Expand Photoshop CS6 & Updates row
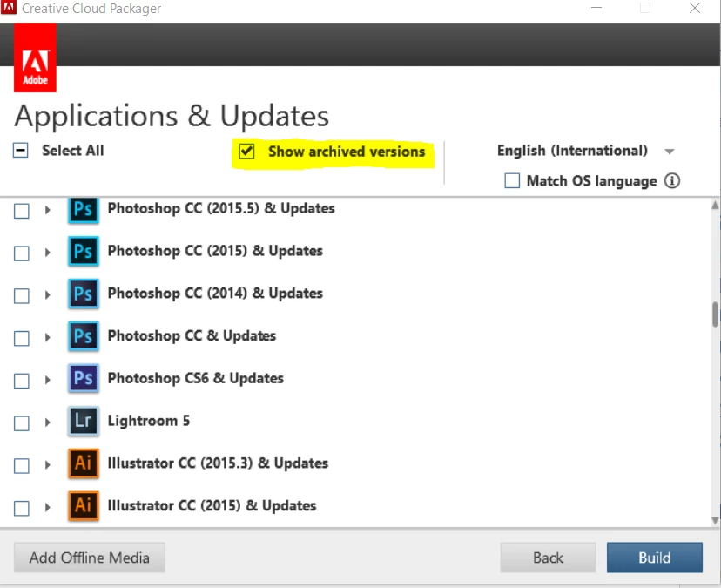Image resolution: width=721 pixels, height=588 pixels. click(47, 380)
